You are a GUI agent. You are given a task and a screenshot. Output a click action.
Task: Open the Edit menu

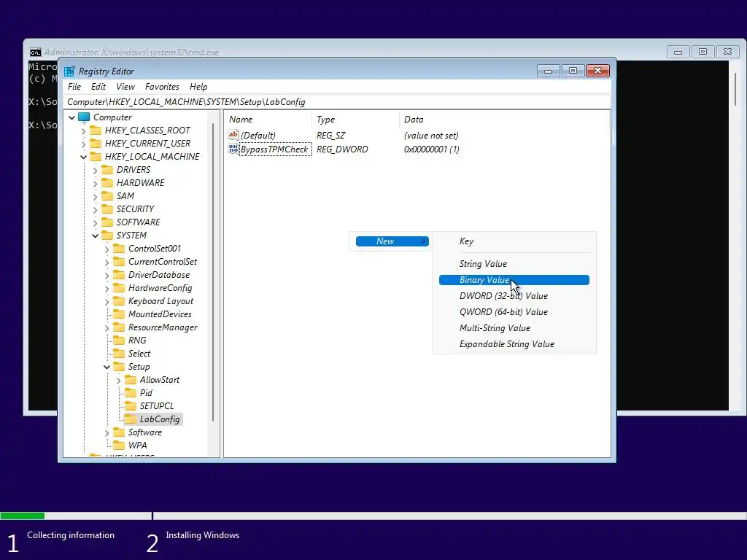click(98, 87)
